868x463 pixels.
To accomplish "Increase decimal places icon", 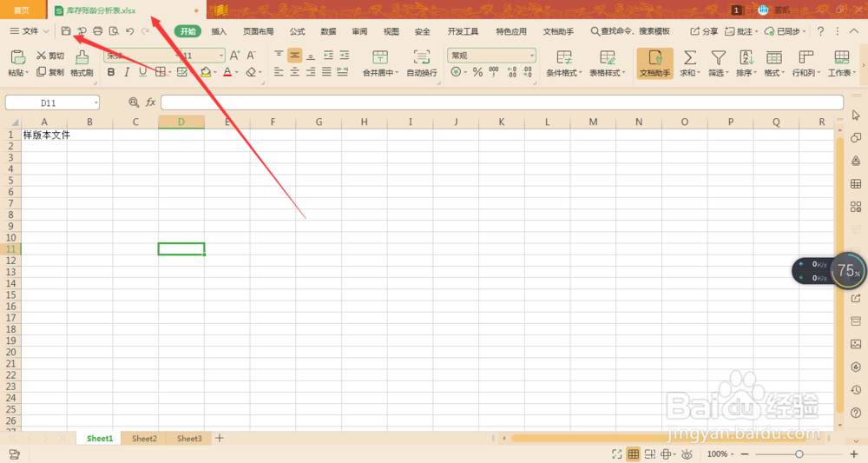I will pos(511,72).
